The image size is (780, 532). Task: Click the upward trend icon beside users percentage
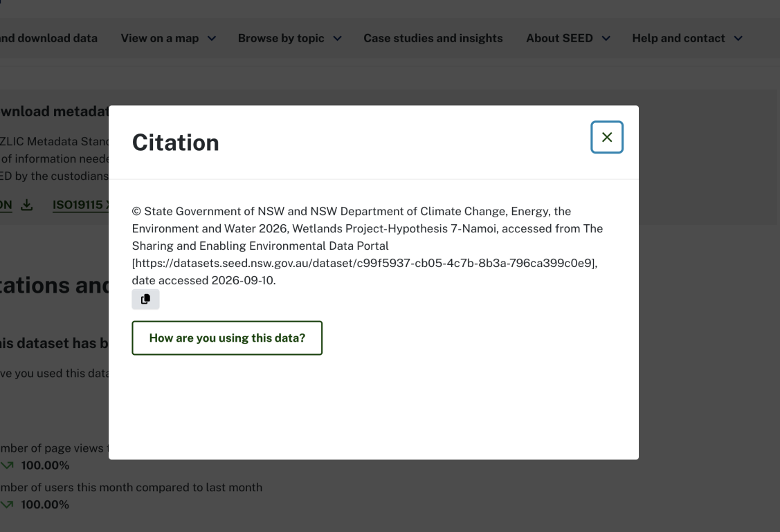(7, 504)
